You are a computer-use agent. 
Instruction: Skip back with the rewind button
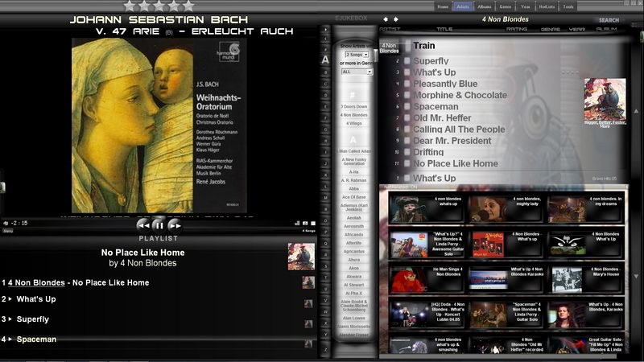(143, 225)
